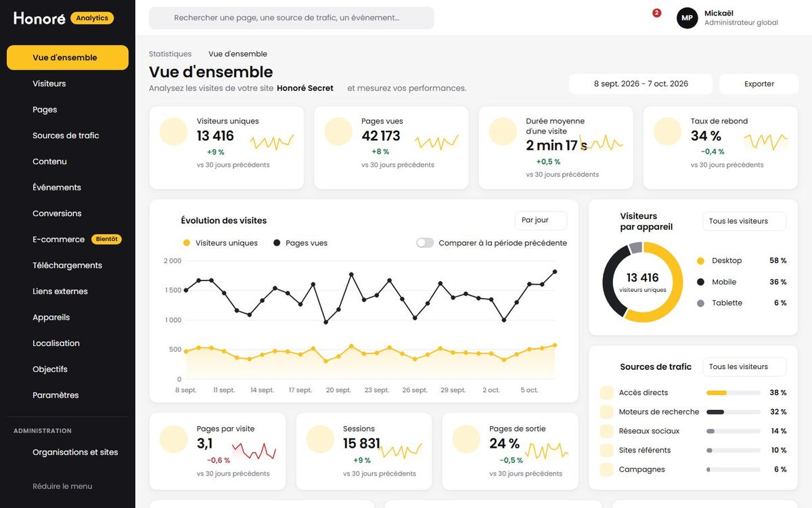Open the 8 sept. 2026 - 7 oct. 2026 date picker
This screenshot has width=812, height=508.
(x=641, y=84)
